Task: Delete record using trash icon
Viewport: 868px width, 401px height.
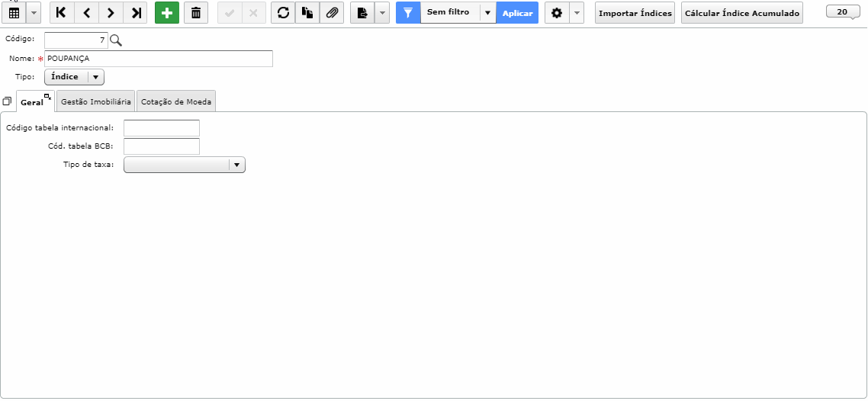Action: pos(196,13)
